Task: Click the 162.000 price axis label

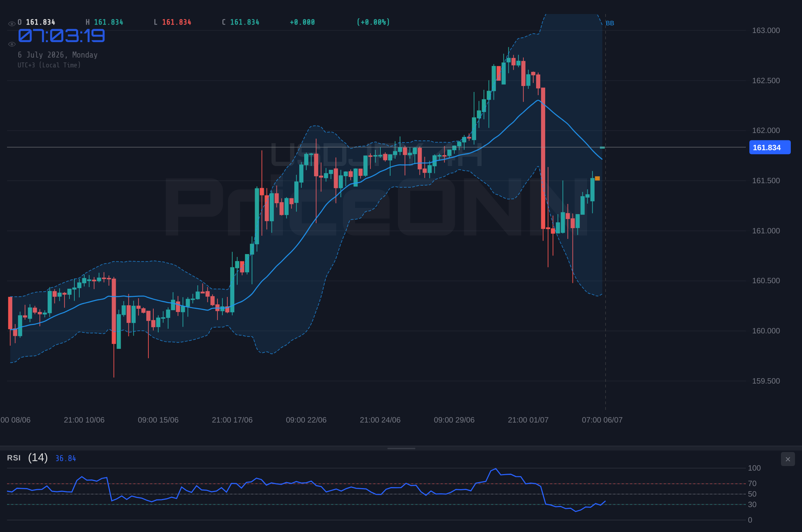Action: pyautogui.click(x=766, y=131)
